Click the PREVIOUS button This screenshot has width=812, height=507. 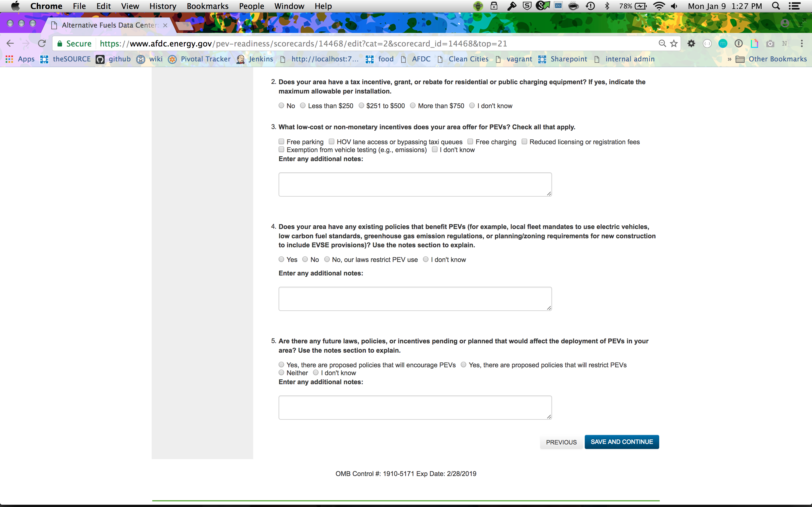561,442
